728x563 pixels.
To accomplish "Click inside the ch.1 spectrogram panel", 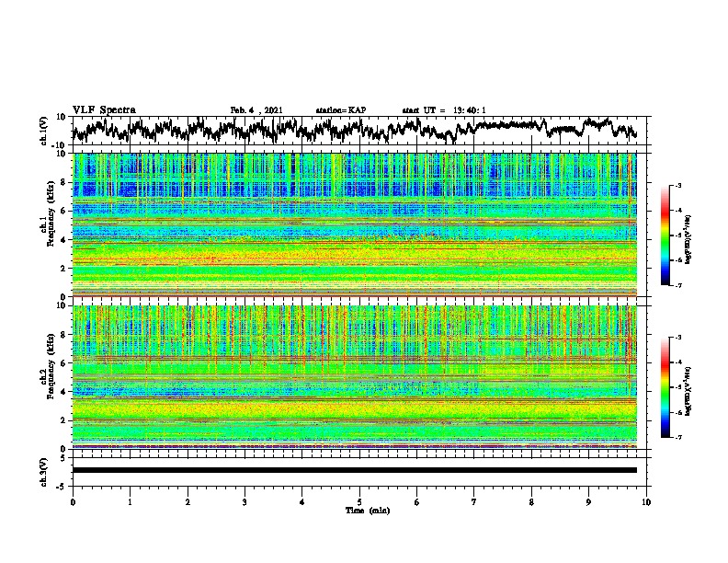I will (355, 224).
